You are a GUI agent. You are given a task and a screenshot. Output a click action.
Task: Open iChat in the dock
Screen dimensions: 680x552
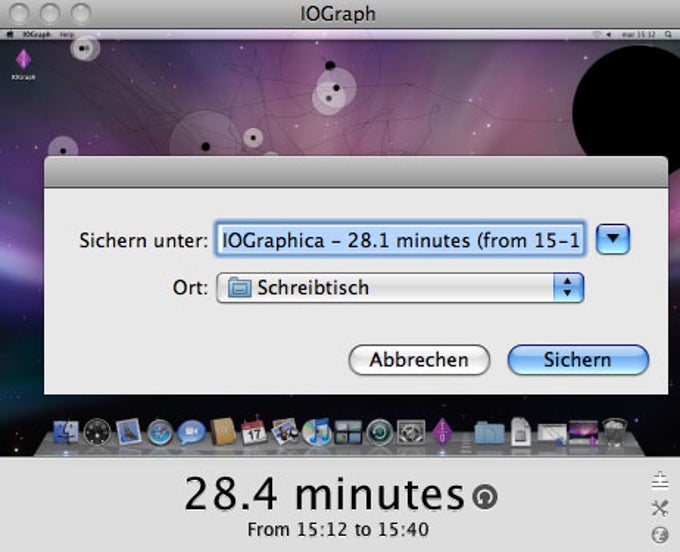click(191, 432)
